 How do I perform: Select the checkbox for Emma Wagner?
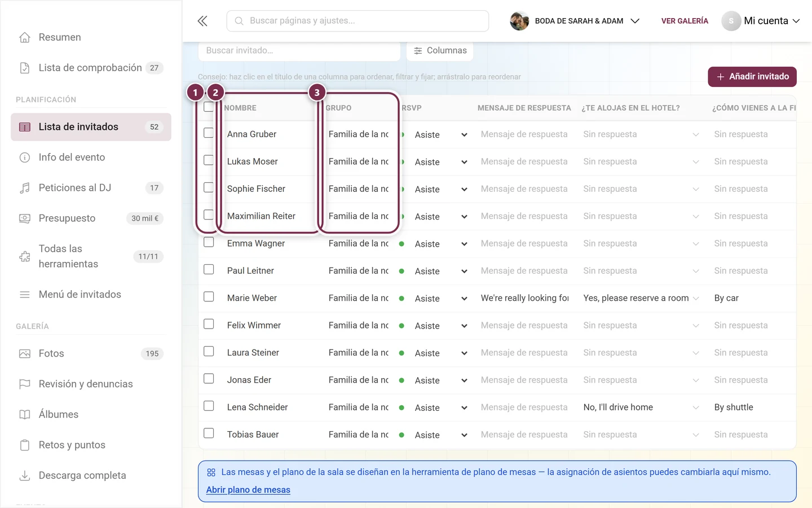point(209,242)
